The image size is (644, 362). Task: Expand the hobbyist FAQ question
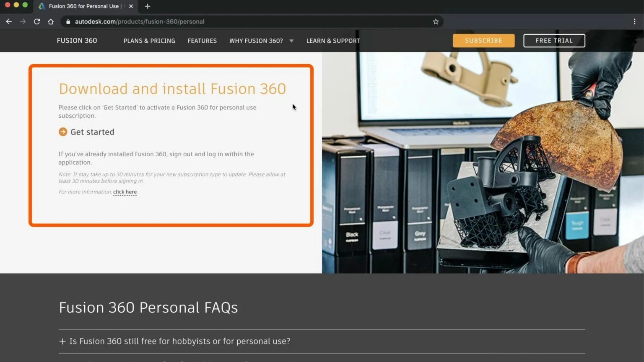[x=62, y=341]
